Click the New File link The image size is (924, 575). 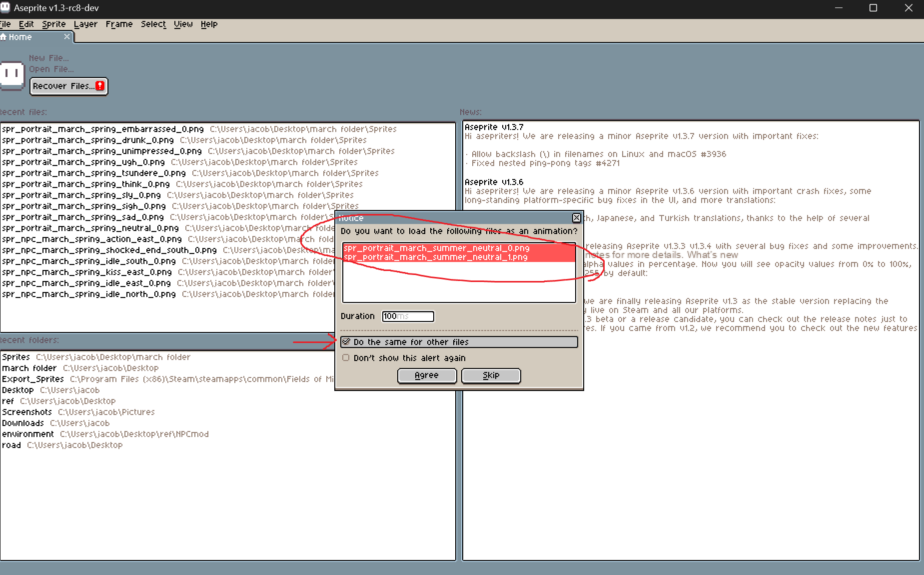49,58
